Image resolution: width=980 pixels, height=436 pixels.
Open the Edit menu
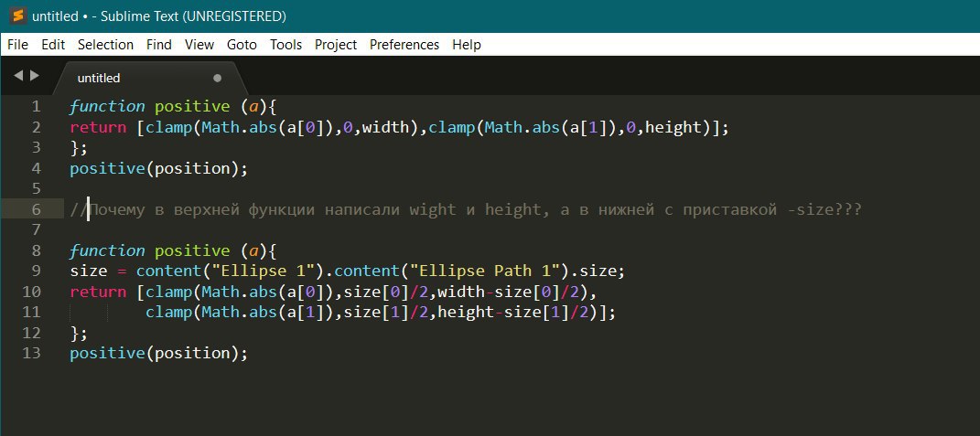click(x=53, y=45)
